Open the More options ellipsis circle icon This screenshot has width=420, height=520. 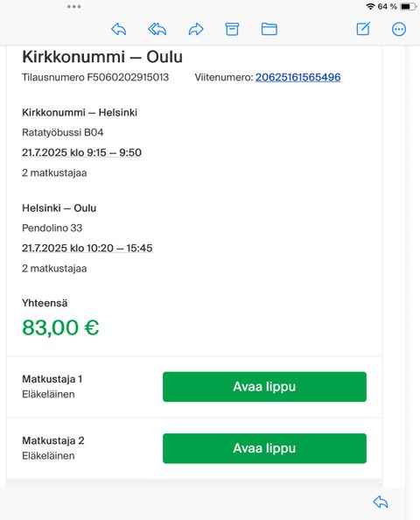[399, 29]
